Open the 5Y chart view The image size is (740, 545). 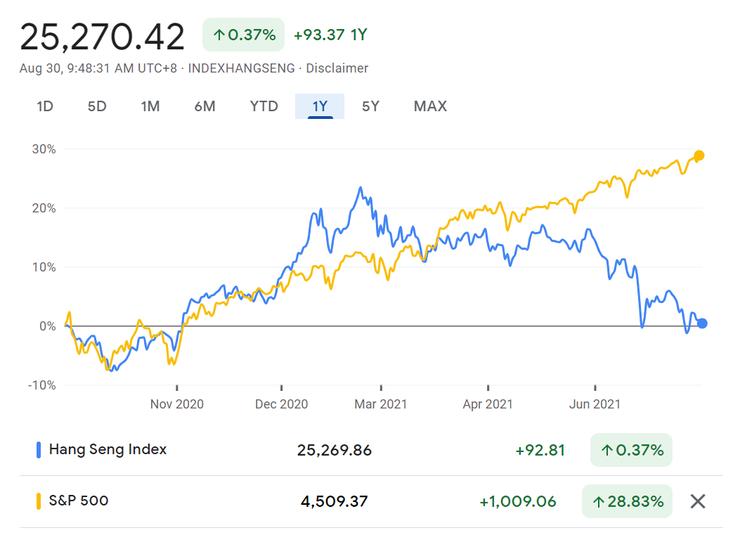pyautogui.click(x=371, y=106)
